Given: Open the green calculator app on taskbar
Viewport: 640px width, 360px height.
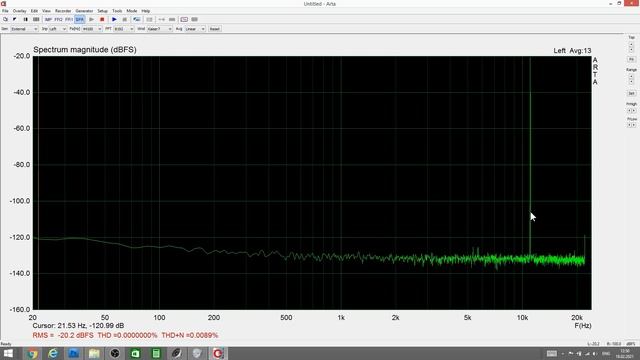Looking at the screenshot, I should point(156,353).
